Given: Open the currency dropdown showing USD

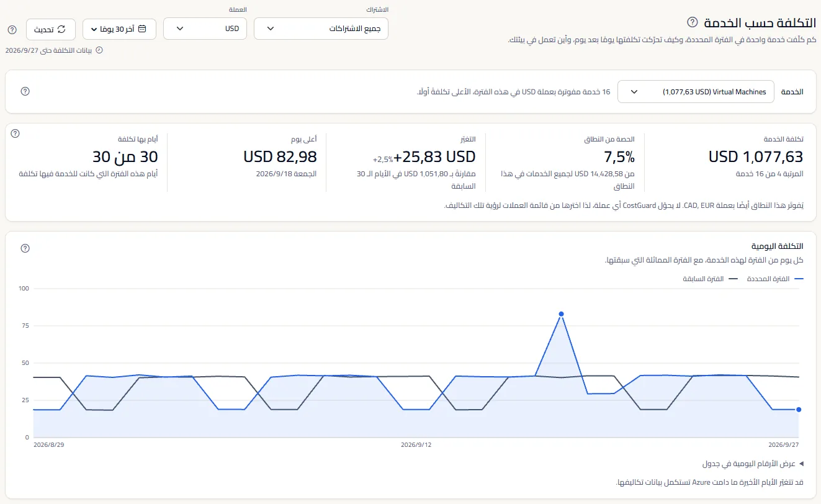Looking at the screenshot, I should [205, 29].
